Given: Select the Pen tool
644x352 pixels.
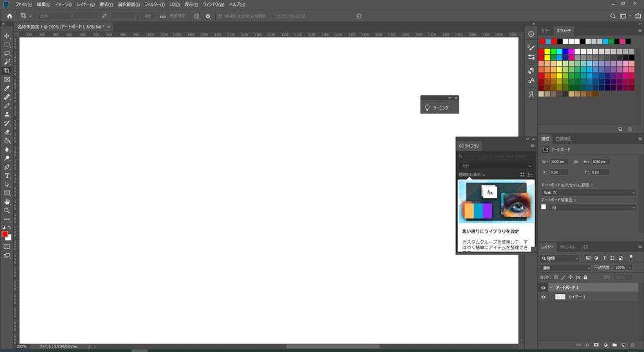Looking at the screenshot, I should click(7, 167).
